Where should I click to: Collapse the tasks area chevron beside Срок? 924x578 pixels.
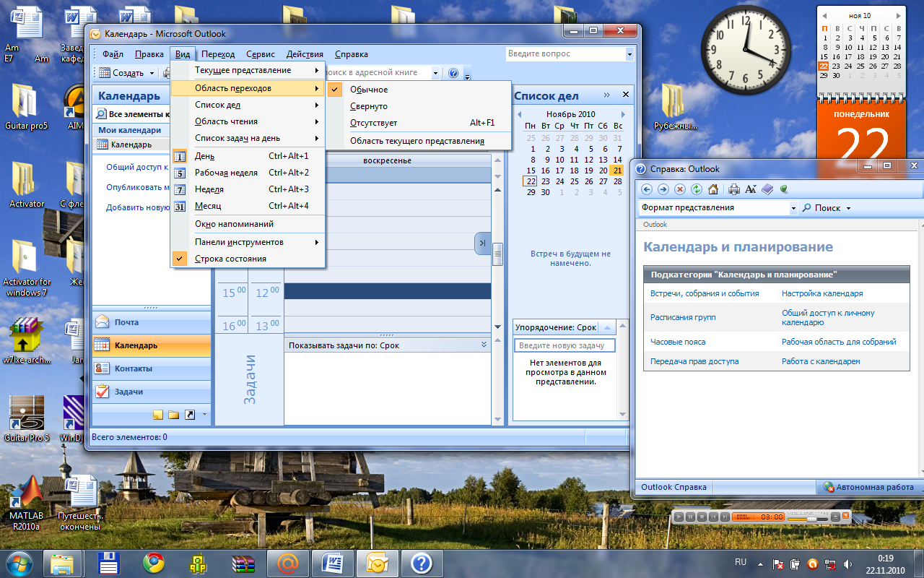coord(484,345)
